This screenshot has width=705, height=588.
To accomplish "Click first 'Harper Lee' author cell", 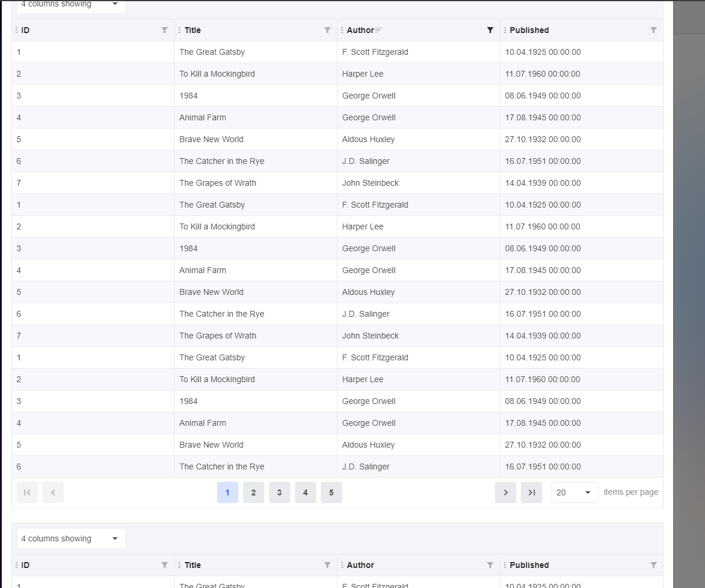I will (x=419, y=74).
